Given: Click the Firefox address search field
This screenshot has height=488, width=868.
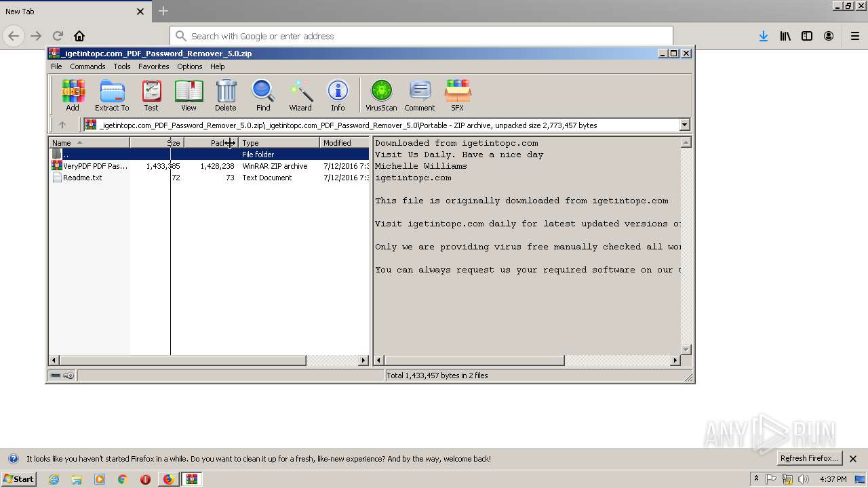Looking at the screenshot, I should (421, 36).
